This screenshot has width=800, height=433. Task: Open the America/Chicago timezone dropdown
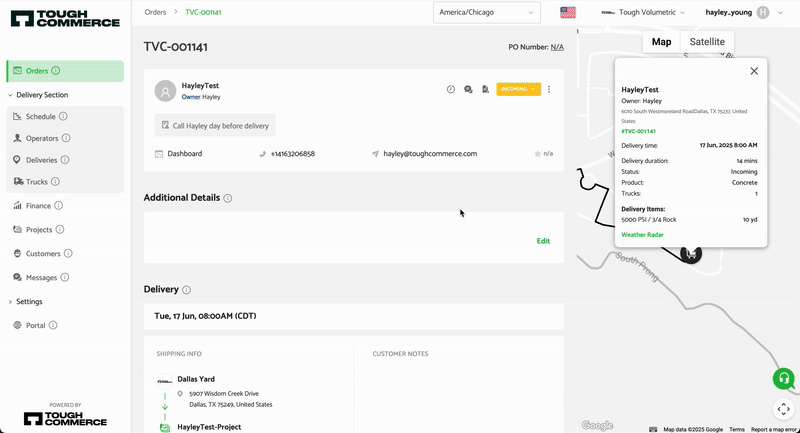tap(487, 13)
